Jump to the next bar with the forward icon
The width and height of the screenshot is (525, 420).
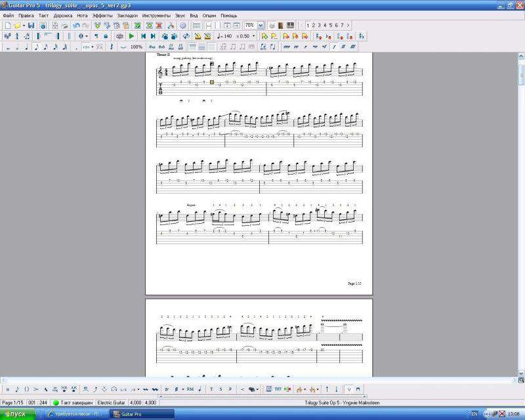point(153,36)
